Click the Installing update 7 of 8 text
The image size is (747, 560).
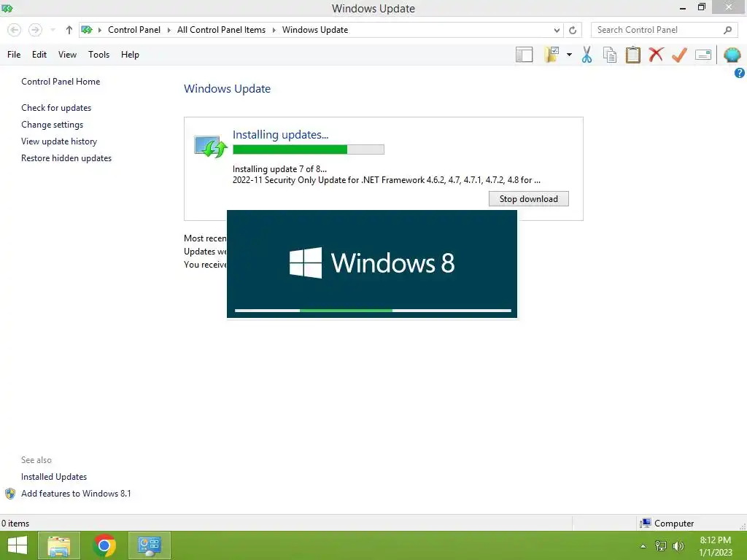tap(279, 169)
